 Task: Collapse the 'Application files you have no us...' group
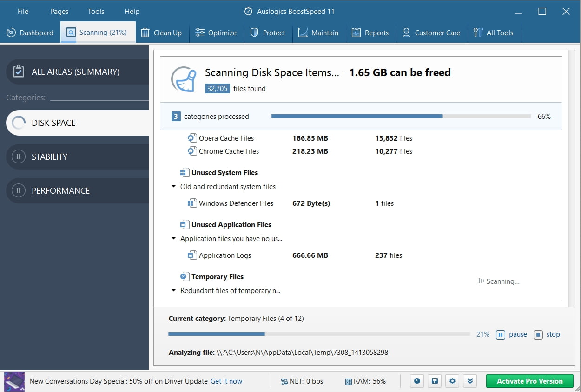coord(173,239)
